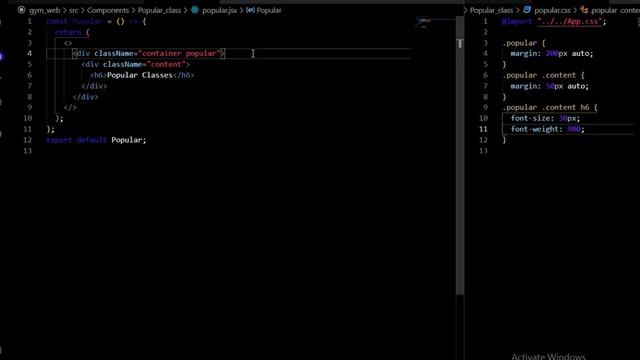The width and height of the screenshot is (640, 360).
Task: Click the CSS file icon beside popular.css
Action: click(527, 10)
